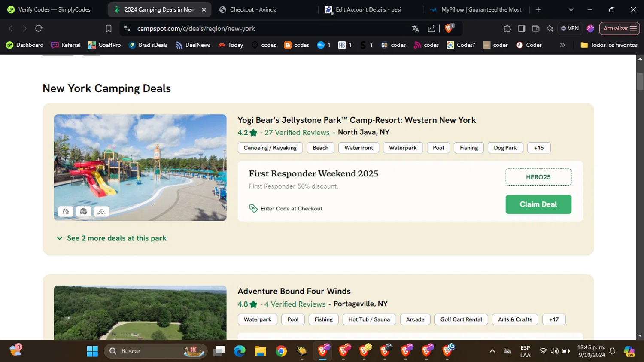Open the GoaffPro bookmark
The width and height of the screenshot is (644, 362).
tap(104, 45)
